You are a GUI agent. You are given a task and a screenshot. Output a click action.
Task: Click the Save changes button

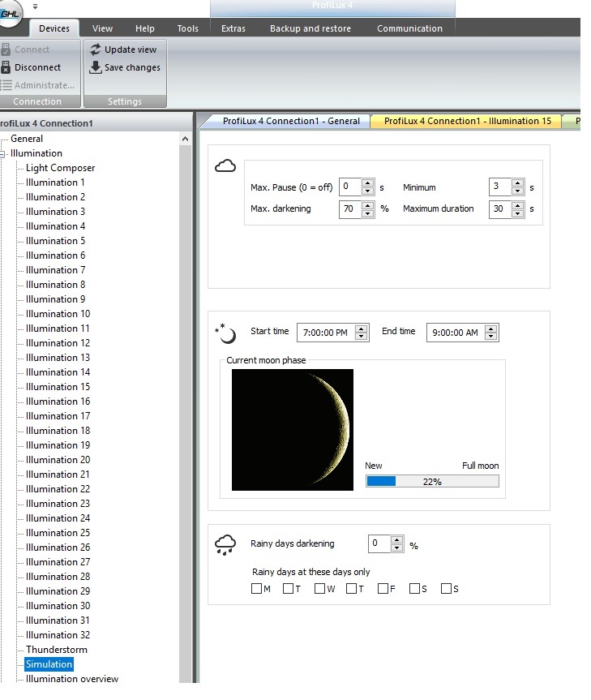[x=126, y=67]
